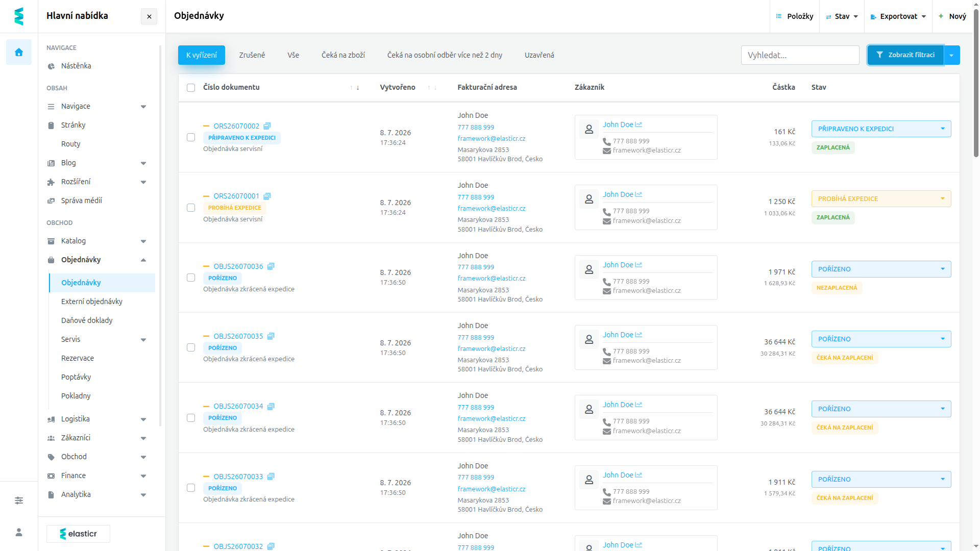Open customer stats chart icon beside first John Doe
Image resolution: width=980 pixels, height=551 pixels.
pyautogui.click(x=639, y=124)
